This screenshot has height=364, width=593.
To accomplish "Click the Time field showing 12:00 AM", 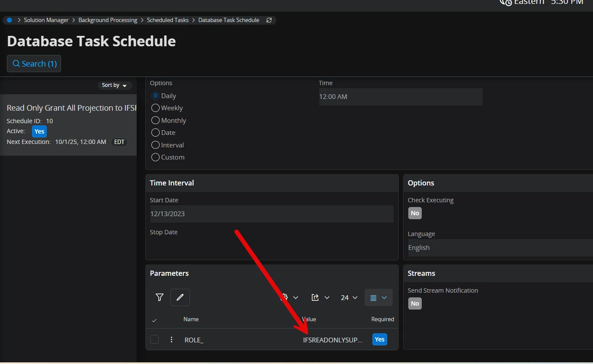I will [401, 97].
